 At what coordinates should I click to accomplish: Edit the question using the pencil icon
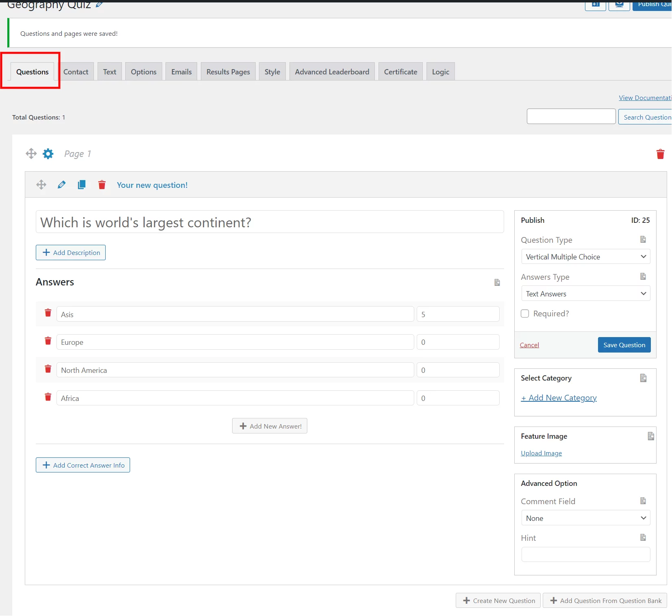pyautogui.click(x=61, y=185)
